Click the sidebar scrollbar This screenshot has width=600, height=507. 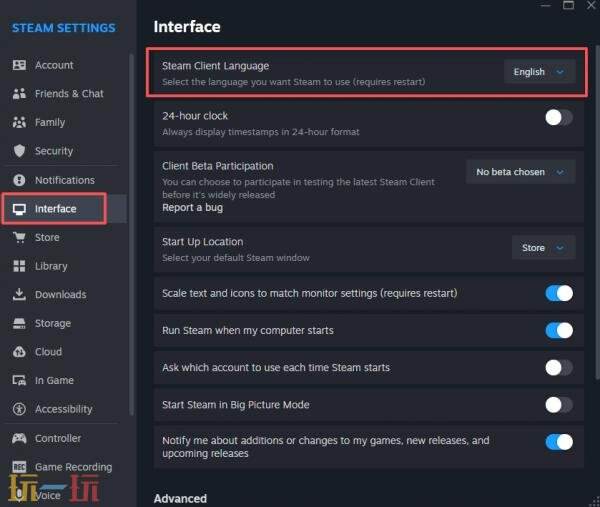pos(132,233)
